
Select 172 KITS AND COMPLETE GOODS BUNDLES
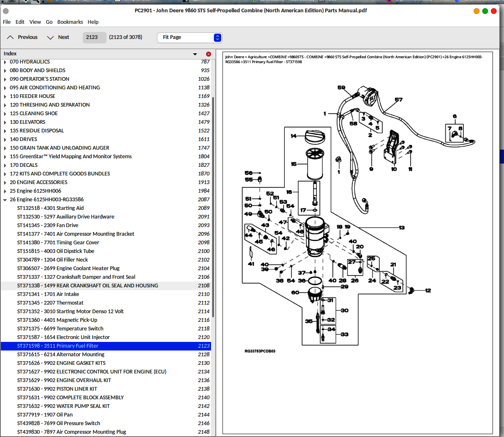click(106, 174)
